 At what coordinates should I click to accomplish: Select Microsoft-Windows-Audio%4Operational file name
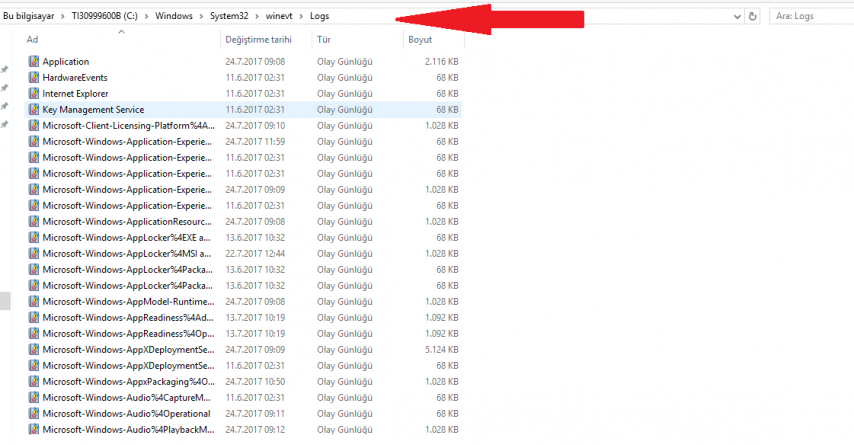tap(126, 413)
